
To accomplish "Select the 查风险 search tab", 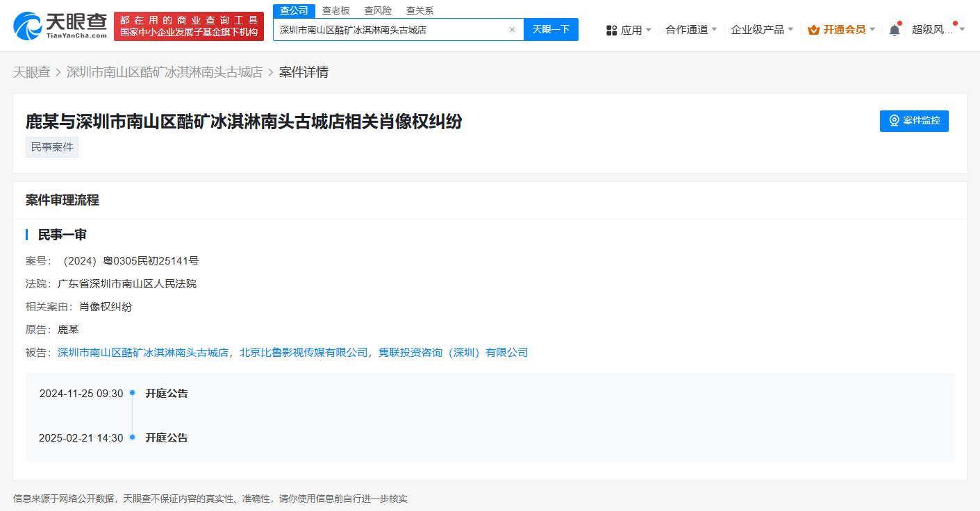I will [x=378, y=10].
